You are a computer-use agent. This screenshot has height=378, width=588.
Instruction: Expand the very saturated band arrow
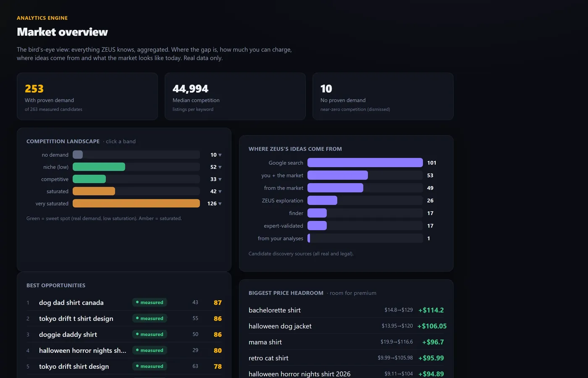click(220, 204)
